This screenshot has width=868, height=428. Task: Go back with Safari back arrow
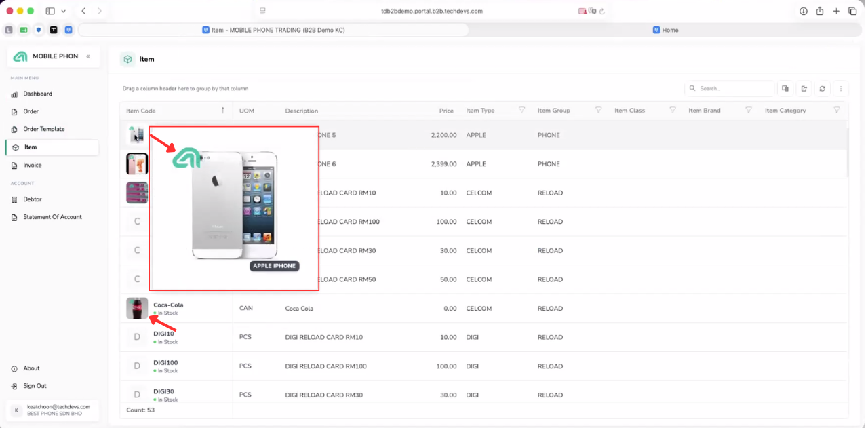[x=83, y=11]
